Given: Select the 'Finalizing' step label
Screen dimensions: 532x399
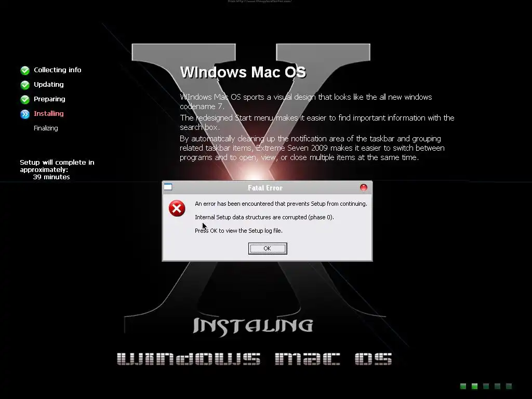Looking at the screenshot, I should point(46,128).
